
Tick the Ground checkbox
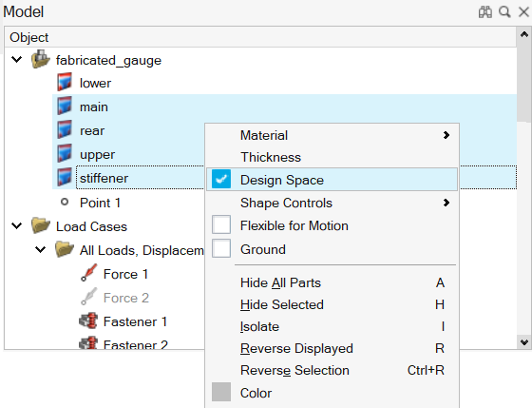[221, 248]
